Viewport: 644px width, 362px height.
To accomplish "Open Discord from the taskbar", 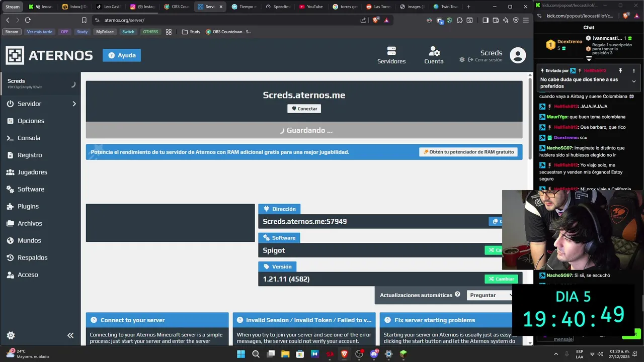I will coord(374,354).
